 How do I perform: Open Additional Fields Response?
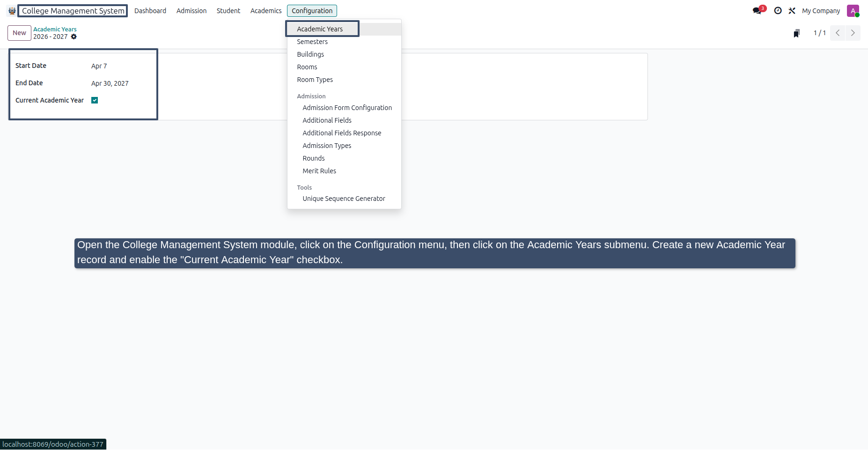(x=344, y=133)
